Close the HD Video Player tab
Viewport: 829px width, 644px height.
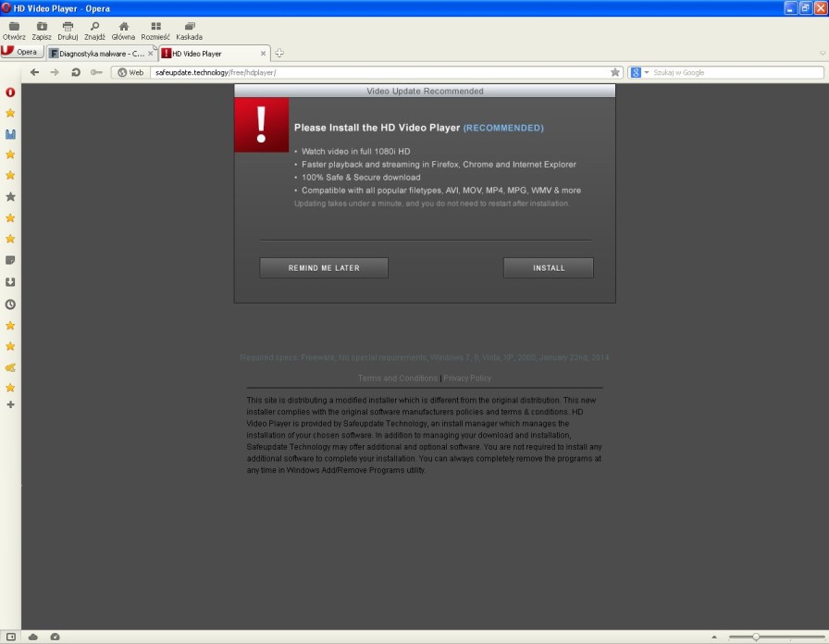[x=263, y=54]
